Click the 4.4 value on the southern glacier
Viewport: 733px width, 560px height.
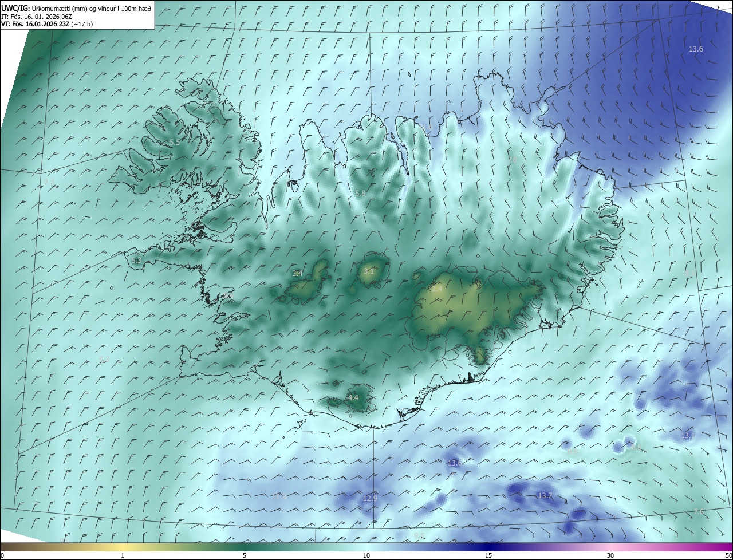pos(353,397)
